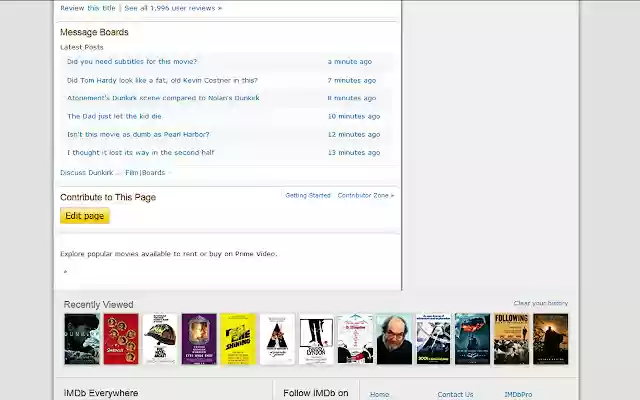Open 'Did you need subtitles for this movie?' post
The width and height of the screenshot is (640, 400).
coord(132,62)
